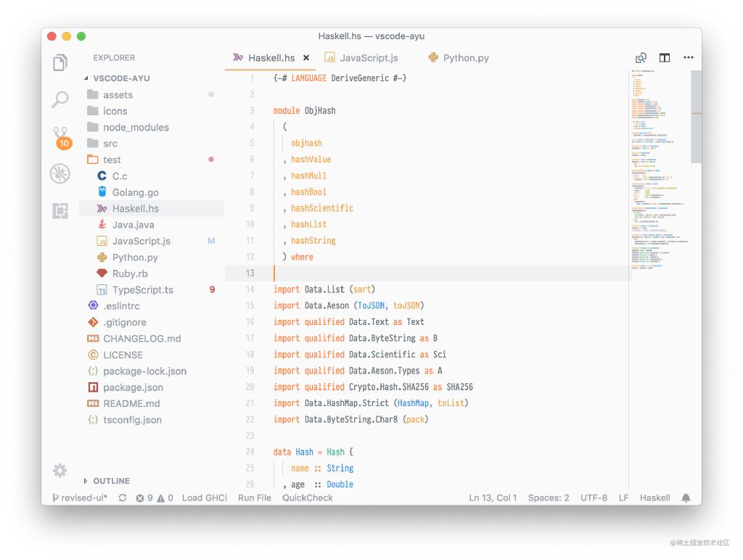Expand the node_modules folder
Viewport: 743px width, 560px height.
(x=136, y=127)
